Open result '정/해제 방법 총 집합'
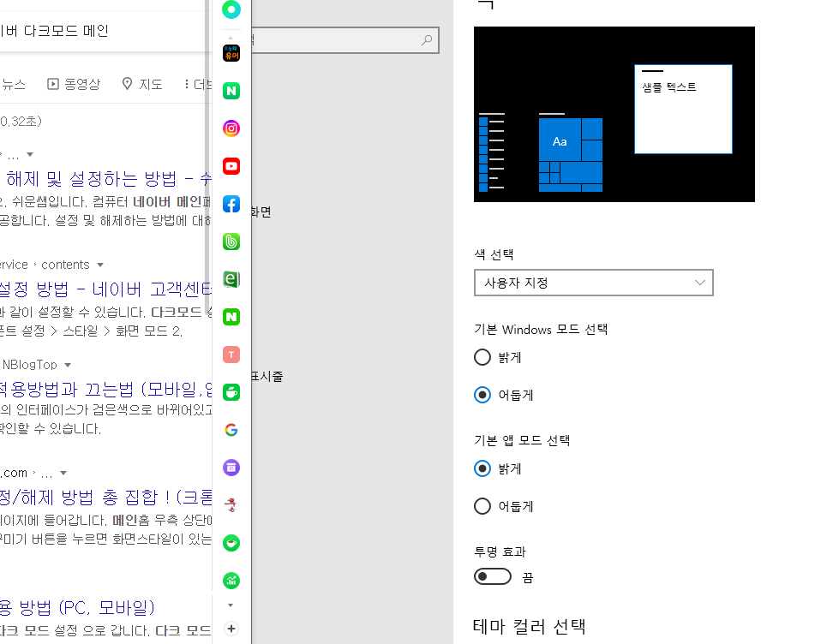This screenshot has height=644, width=827. [105, 497]
